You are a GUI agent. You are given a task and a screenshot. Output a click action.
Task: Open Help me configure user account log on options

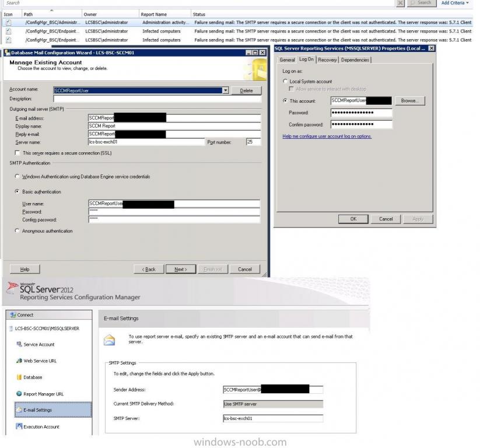(327, 136)
